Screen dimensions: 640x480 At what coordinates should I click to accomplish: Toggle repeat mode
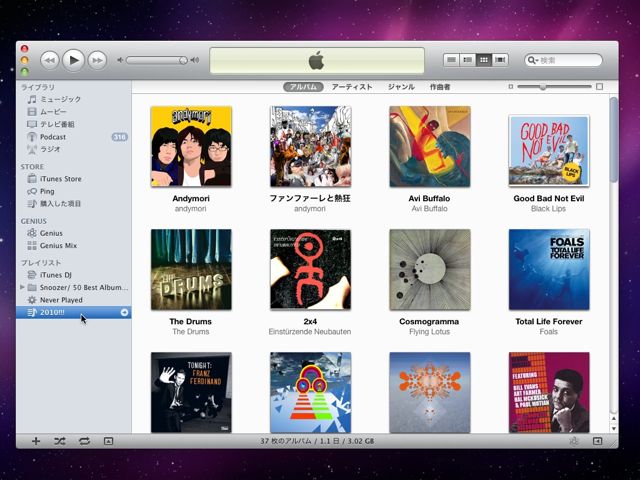[84, 441]
